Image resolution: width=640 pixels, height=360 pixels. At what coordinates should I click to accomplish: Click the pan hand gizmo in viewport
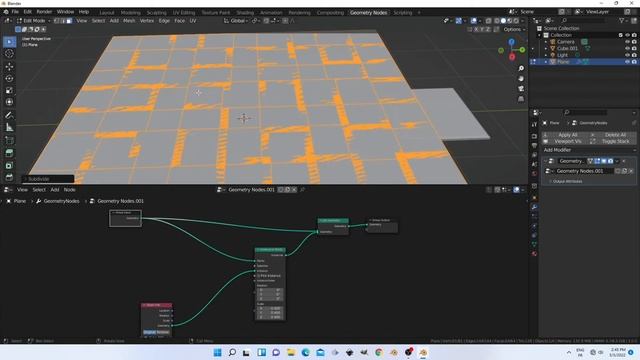click(521, 78)
